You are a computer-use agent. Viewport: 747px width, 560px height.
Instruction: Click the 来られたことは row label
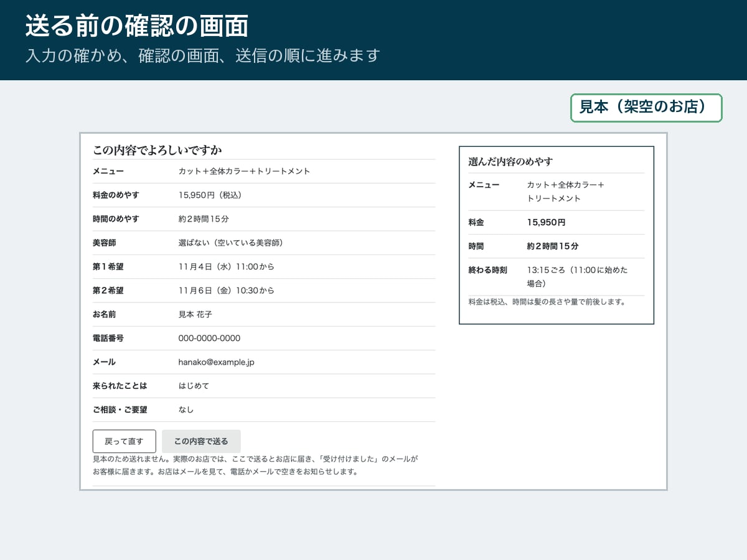coord(120,386)
